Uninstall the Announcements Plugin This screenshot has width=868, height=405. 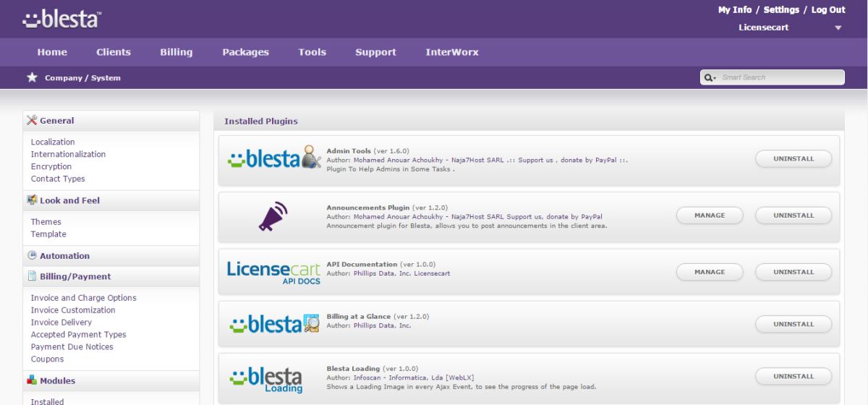pos(793,216)
